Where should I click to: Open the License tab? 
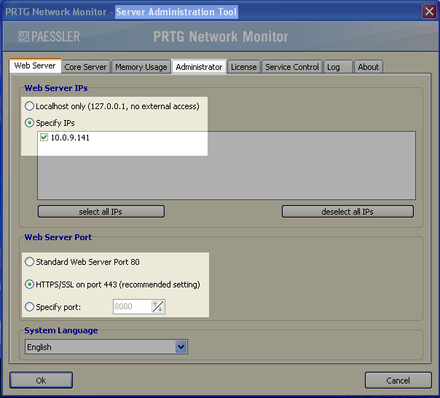pyautogui.click(x=244, y=67)
